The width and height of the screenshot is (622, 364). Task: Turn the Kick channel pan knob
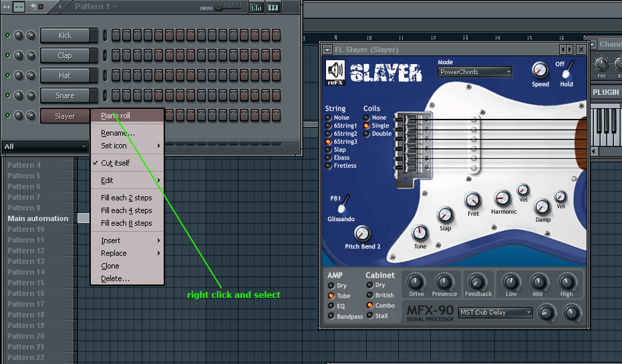coord(19,35)
